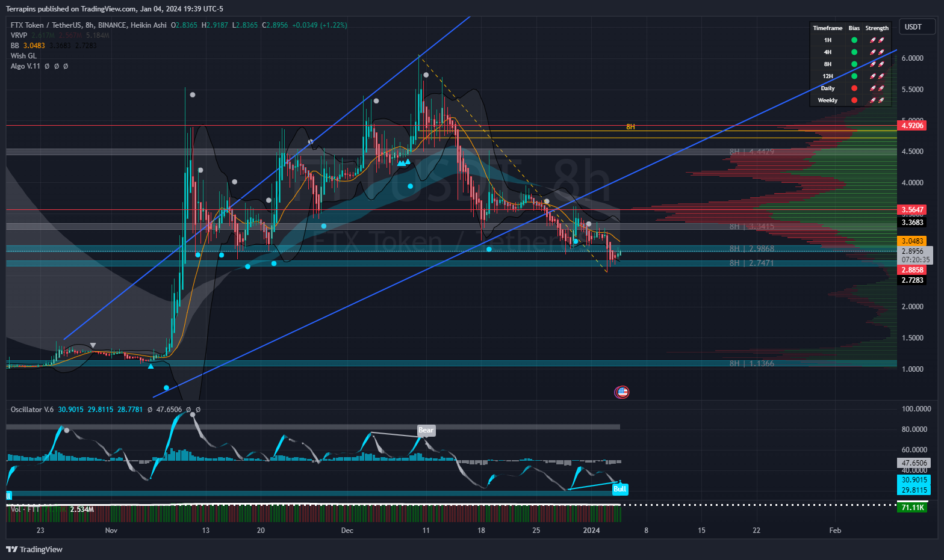Image resolution: width=944 pixels, height=560 pixels.
Task: Click the cyan up-triangle signal in early November
Action: [151, 366]
